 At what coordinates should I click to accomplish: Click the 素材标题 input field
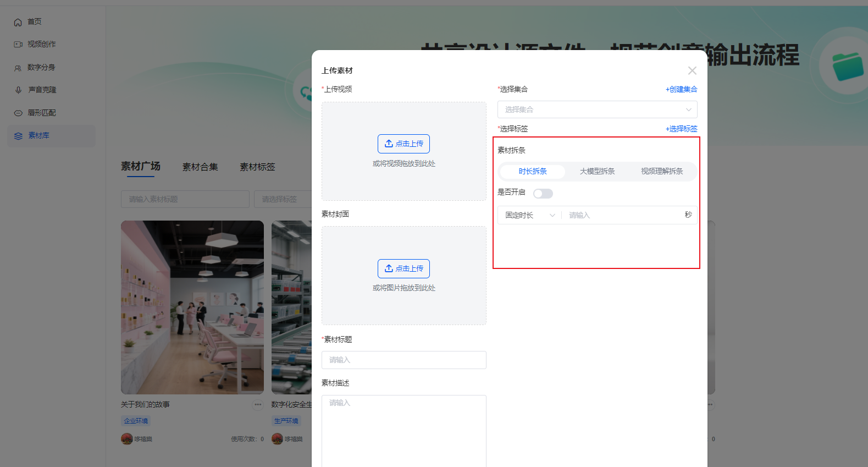pos(403,360)
